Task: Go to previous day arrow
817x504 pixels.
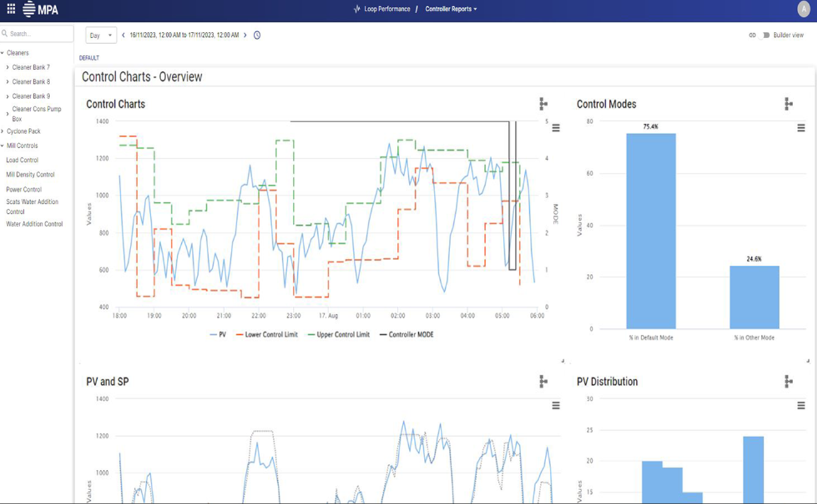Action: point(124,35)
